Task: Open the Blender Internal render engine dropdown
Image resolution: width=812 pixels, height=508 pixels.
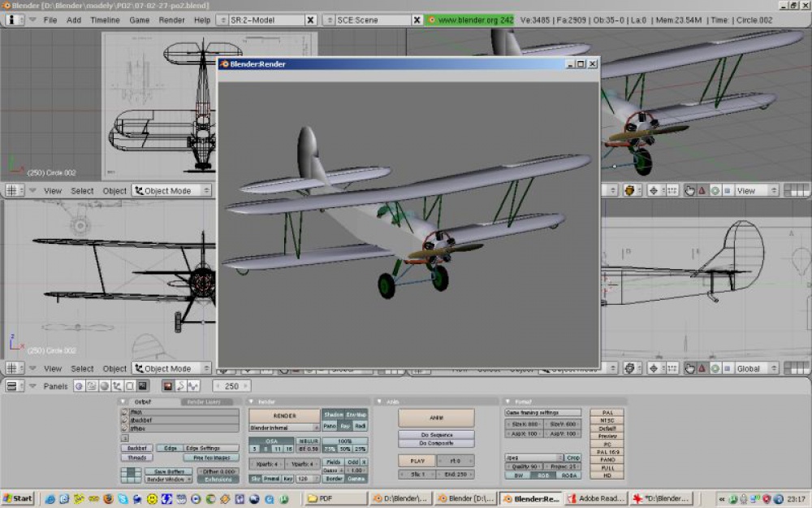Action: click(x=284, y=428)
